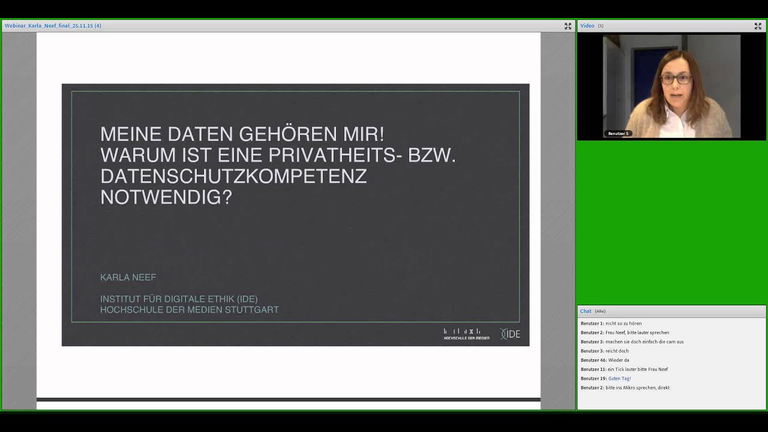Click the IDE logo on slide
This screenshot has height=432, width=768.
click(510, 333)
